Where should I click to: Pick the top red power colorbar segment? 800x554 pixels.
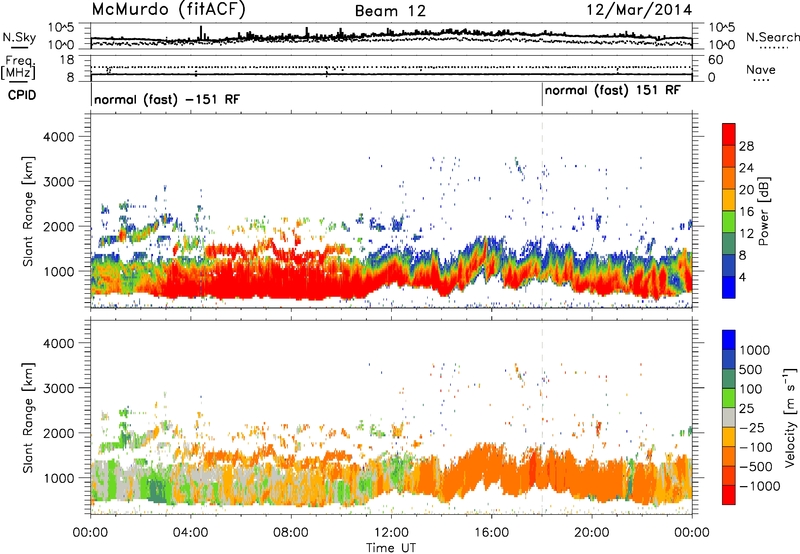(729, 134)
